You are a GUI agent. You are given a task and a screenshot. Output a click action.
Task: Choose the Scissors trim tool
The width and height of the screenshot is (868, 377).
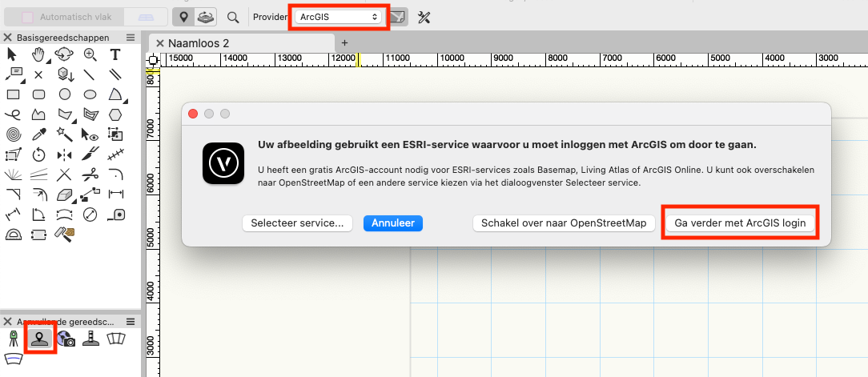[90, 174]
